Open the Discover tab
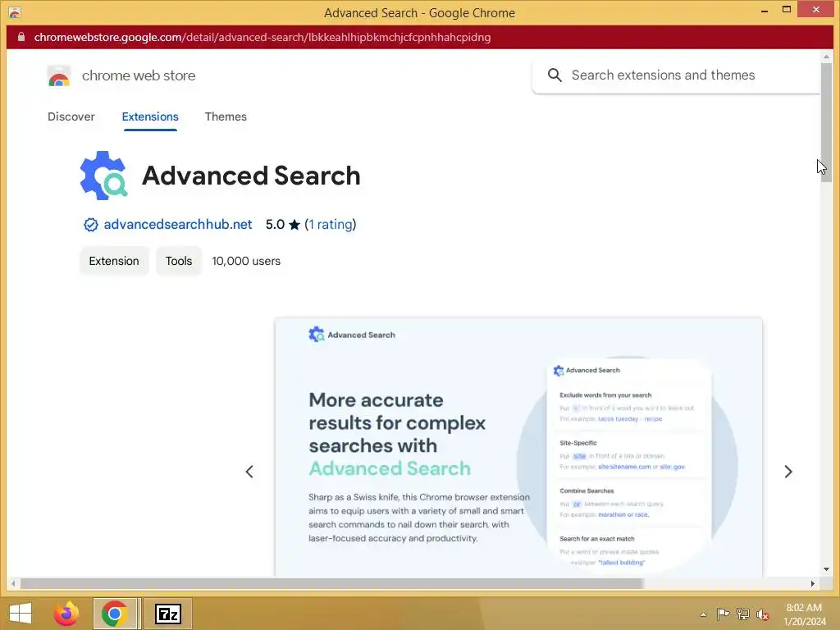 71,116
